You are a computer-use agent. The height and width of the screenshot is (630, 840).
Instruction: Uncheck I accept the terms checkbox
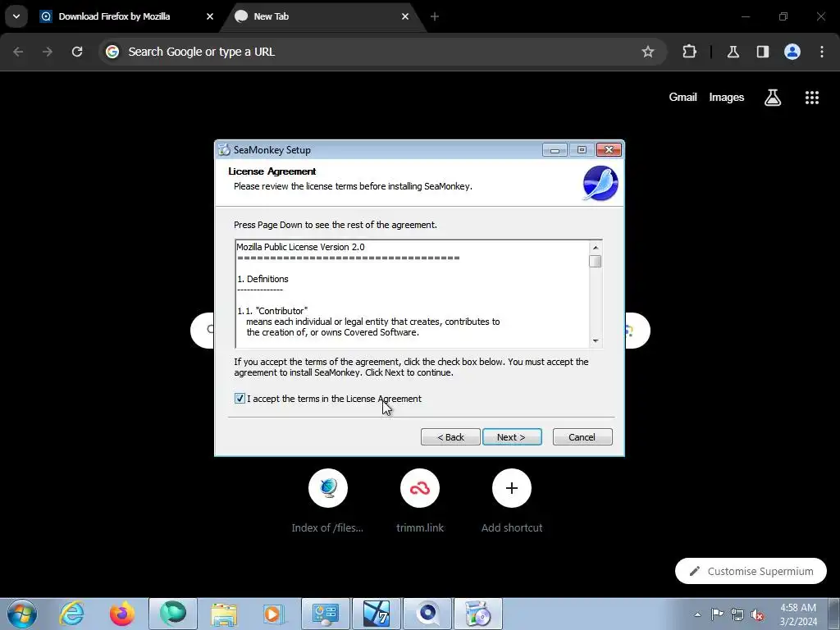pyautogui.click(x=240, y=399)
